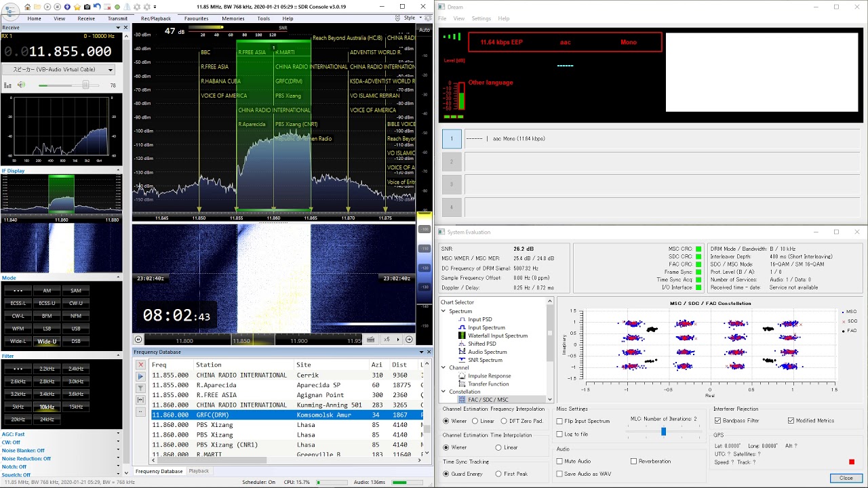Open the speaker VB-Audio Virtual Cable dropdown

[58, 69]
